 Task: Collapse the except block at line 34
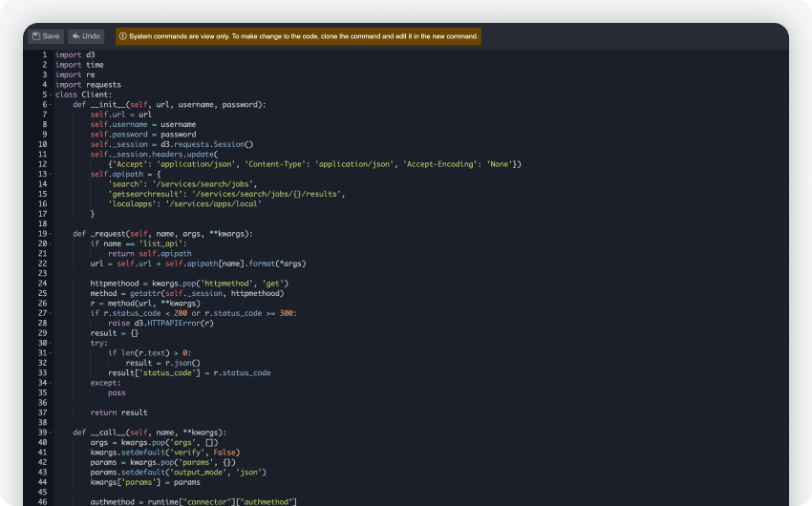50,383
